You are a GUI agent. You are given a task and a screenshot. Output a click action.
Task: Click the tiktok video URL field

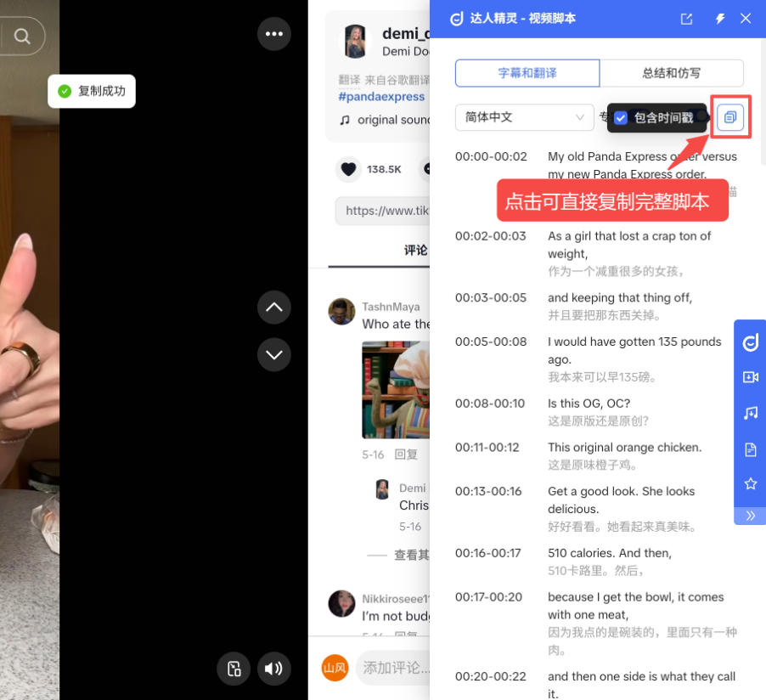[x=382, y=211]
